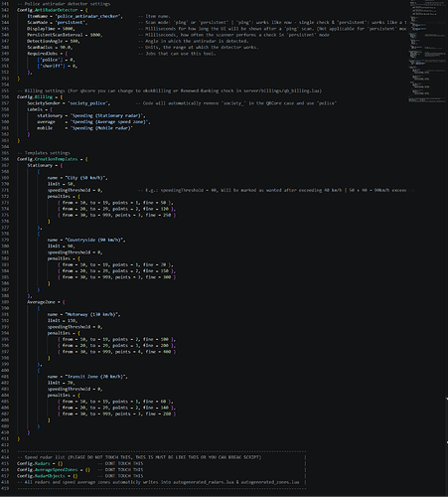Click the "Countryside (90 km/h)" template name
This screenshot has height=497, width=448.
[x=95, y=240]
